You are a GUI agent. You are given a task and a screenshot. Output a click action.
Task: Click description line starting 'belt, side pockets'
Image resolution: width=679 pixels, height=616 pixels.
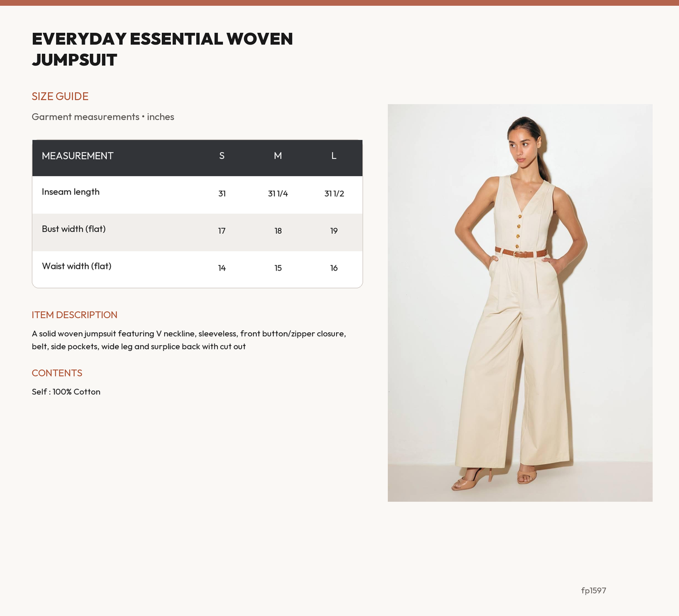click(139, 346)
